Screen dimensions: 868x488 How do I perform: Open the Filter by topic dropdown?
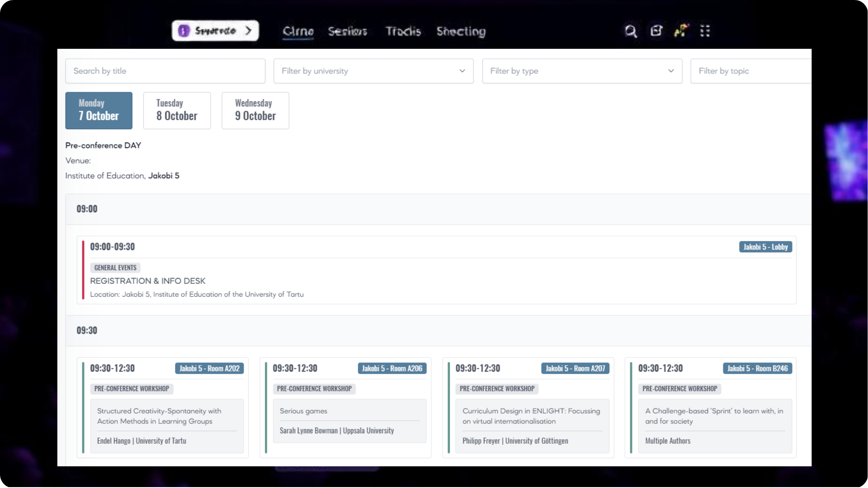point(750,71)
